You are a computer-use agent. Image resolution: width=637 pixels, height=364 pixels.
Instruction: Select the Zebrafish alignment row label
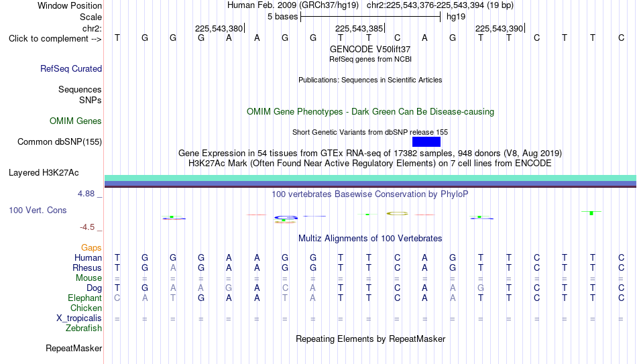[x=84, y=328]
